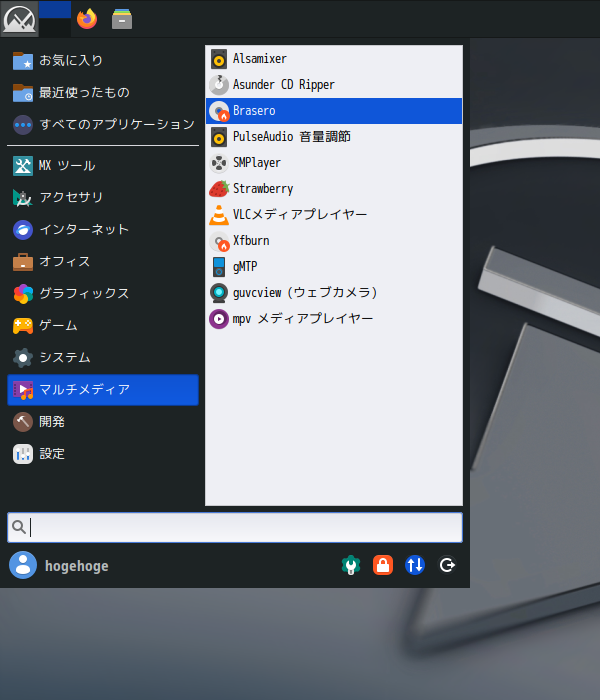The image size is (600, 700).
Task: Select the システム category
Action: click(103, 358)
